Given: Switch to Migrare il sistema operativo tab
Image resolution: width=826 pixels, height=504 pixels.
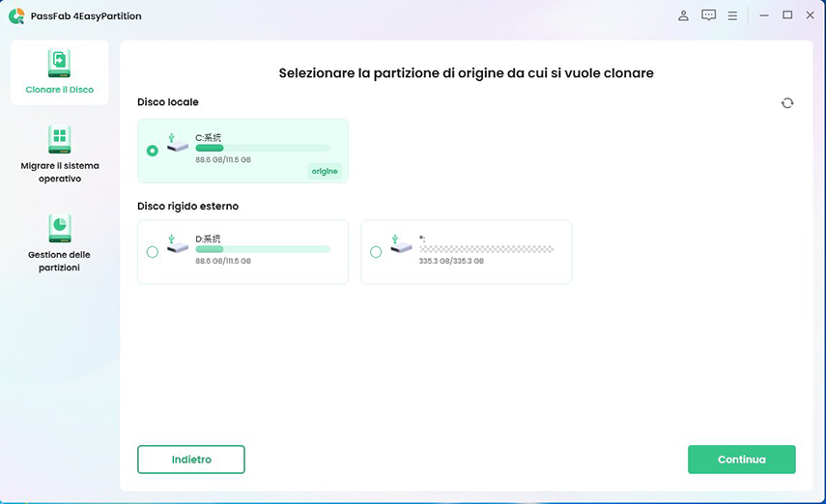Looking at the screenshot, I should 59,172.
